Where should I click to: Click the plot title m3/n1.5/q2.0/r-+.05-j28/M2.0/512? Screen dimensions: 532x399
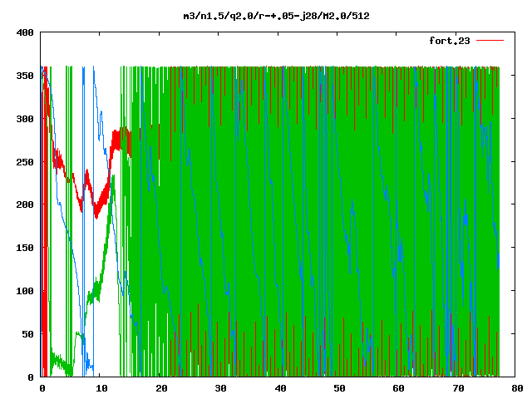276,16
